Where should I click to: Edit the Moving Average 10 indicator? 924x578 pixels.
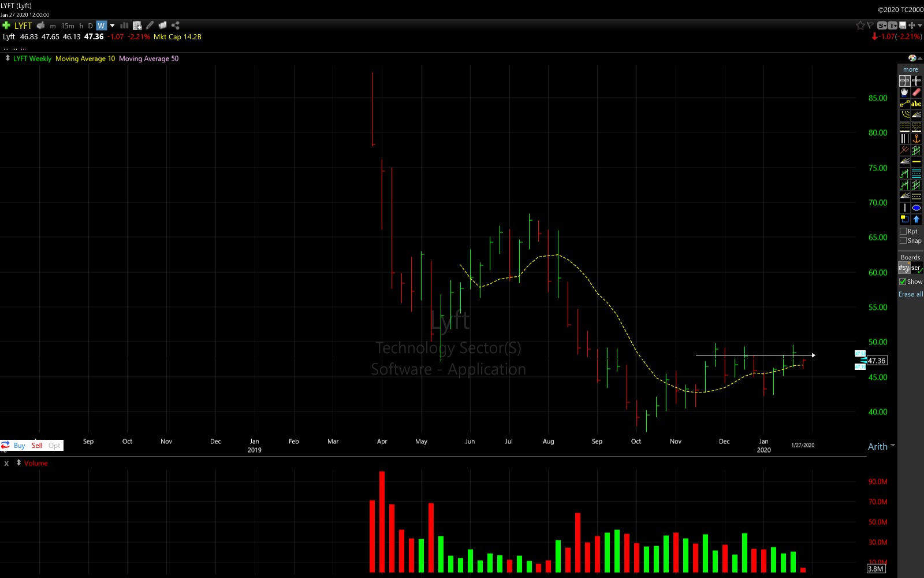pyautogui.click(x=85, y=58)
